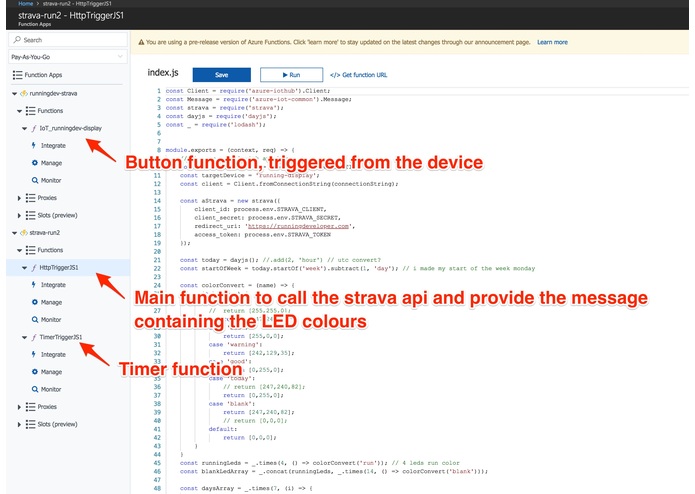Click gear icon for IoT_runningdev-display Manage
This screenshot has width=695, height=494.
tap(35, 163)
